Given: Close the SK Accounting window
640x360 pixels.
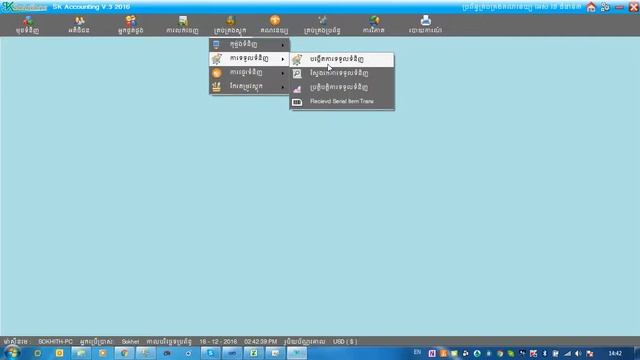Looking at the screenshot, I should click(633, 7).
